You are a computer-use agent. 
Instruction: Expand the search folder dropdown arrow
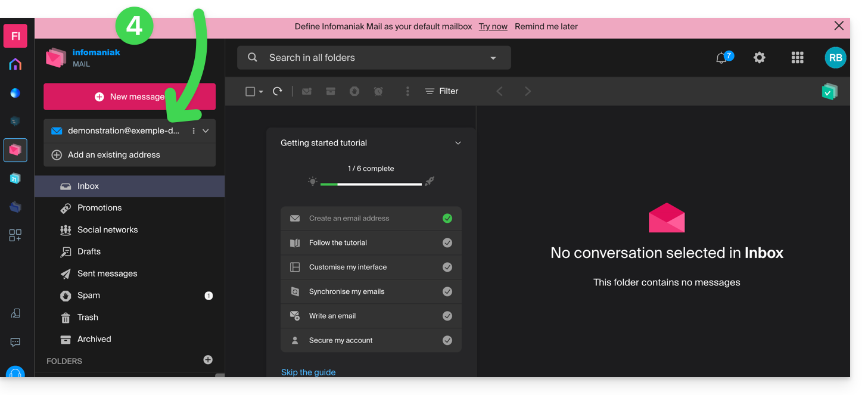tap(493, 58)
